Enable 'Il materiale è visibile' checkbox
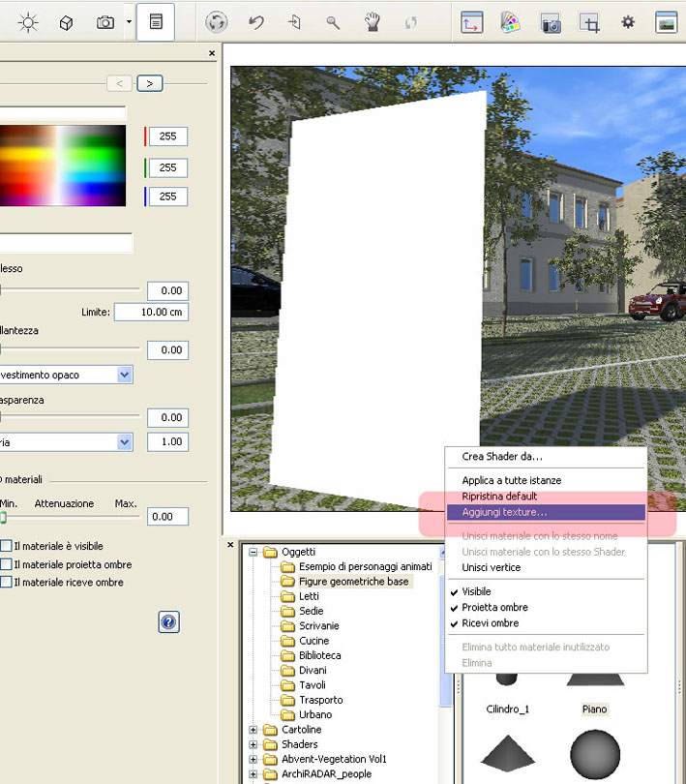Image resolution: width=686 pixels, height=784 pixels. pos(6,547)
